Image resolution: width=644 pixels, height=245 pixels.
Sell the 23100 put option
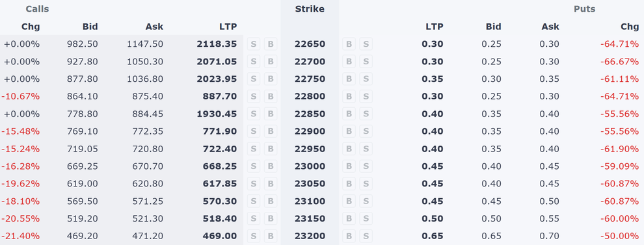point(366,201)
